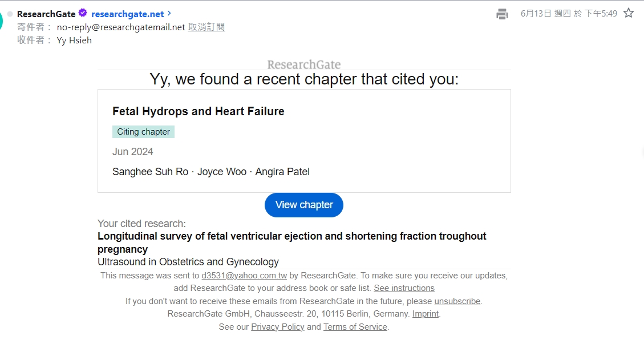Click the footer unsubscribe link
The width and height of the screenshot is (644, 344).
click(x=457, y=301)
